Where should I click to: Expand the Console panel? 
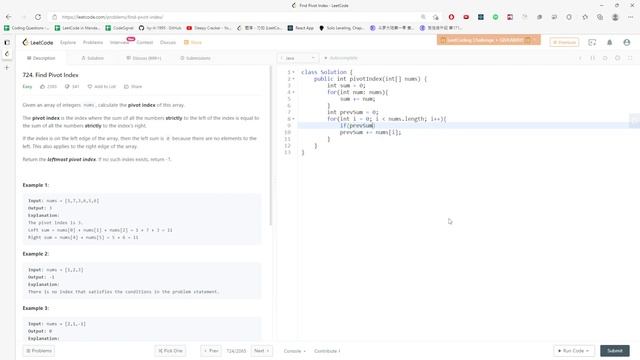[x=295, y=351]
